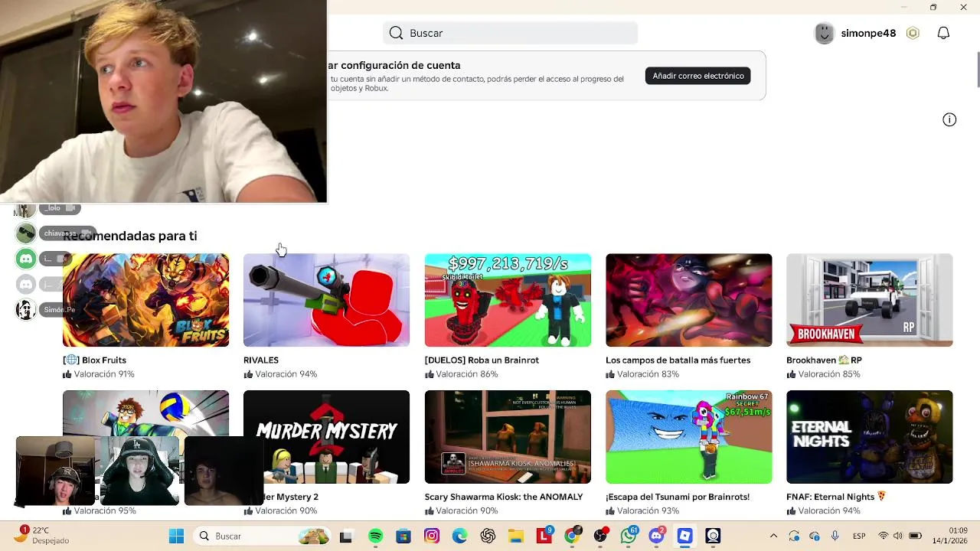Open the microphone tray icon
The width and height of the screenshot is (980, 551).
coord(835,536)
